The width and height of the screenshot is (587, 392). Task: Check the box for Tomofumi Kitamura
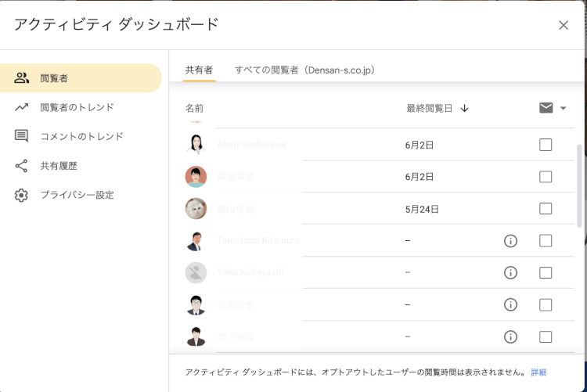pyautogui.click(x=546, y=241)
